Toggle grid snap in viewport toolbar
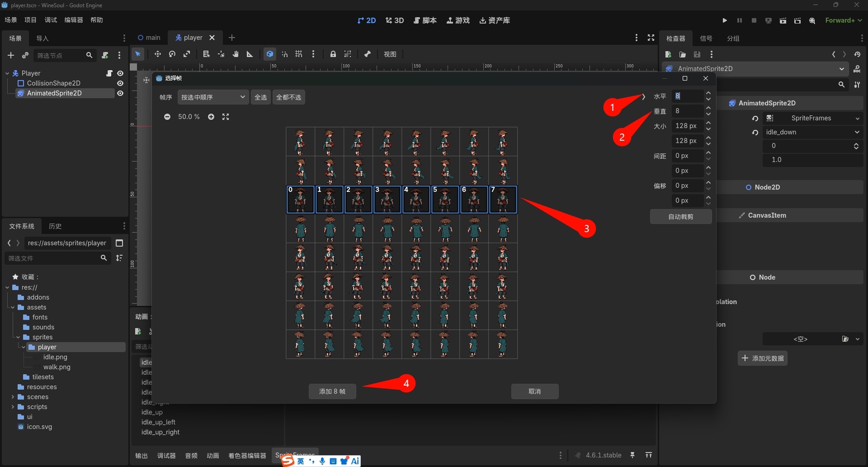Viewport: 868px width, 467px height. [x=299, y=54]
